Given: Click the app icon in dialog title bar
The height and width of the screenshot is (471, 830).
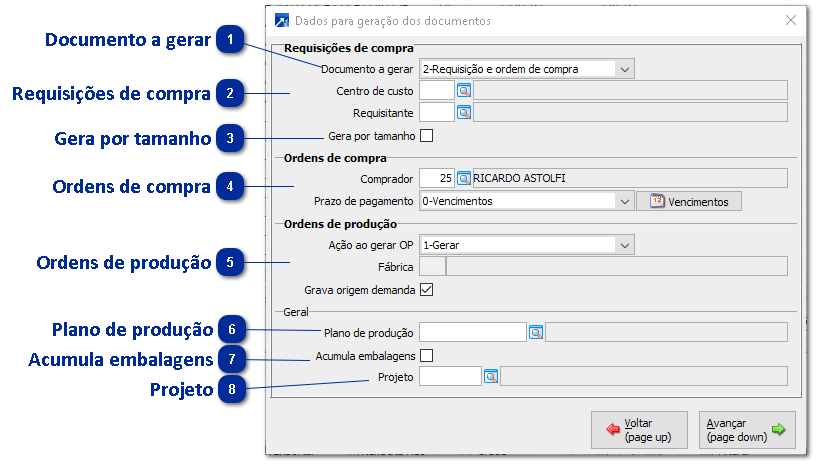Looking at the screenshot, I should tap(282, 21).
